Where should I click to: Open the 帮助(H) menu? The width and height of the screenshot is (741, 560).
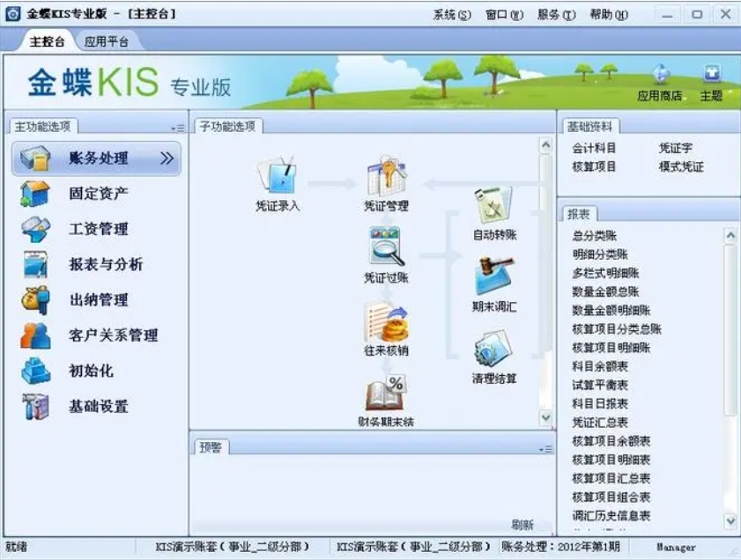coord(609,15)
